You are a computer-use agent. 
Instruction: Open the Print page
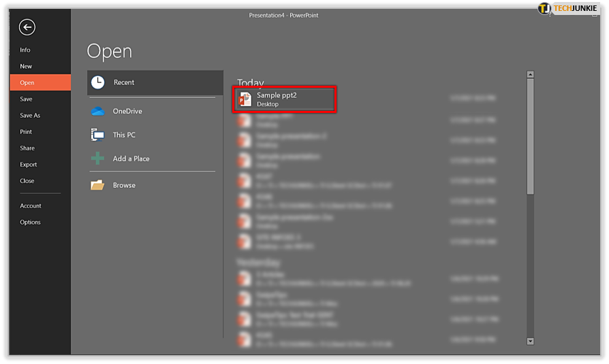tap(26, 131)
